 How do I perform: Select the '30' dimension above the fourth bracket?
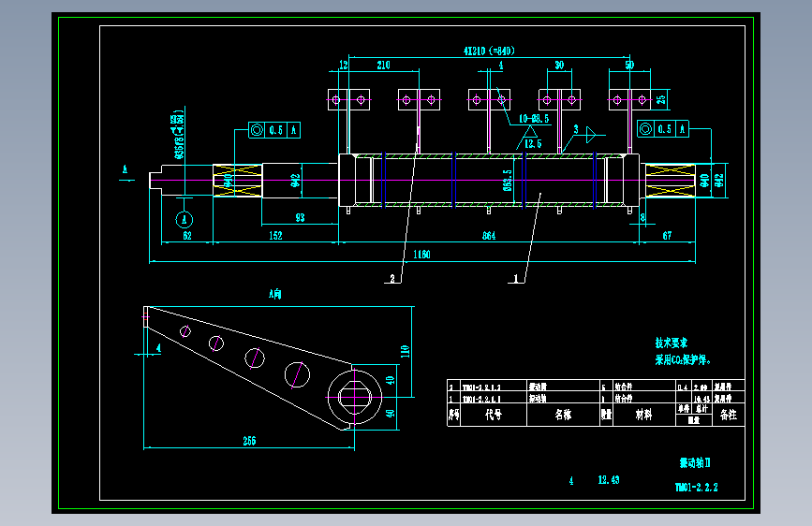click(559, 65)
